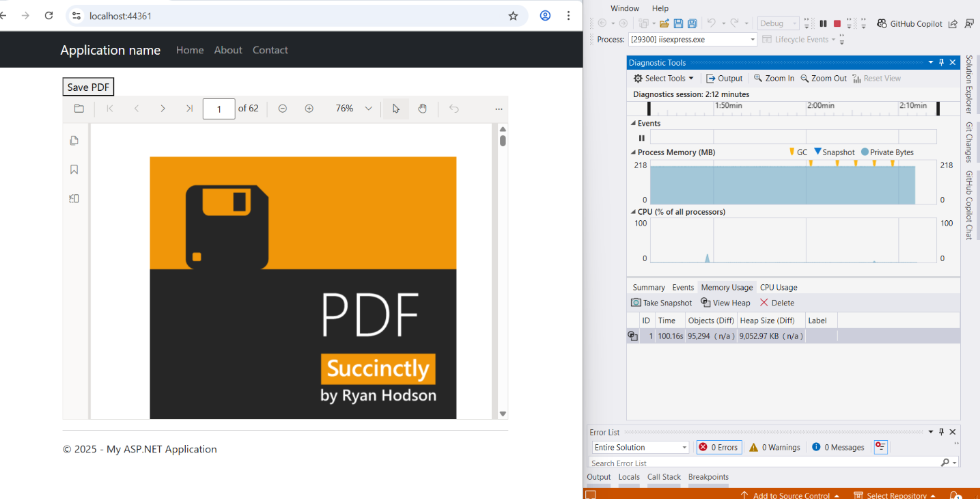Click the 2:00min mark on the timeline

pos(822,106)
